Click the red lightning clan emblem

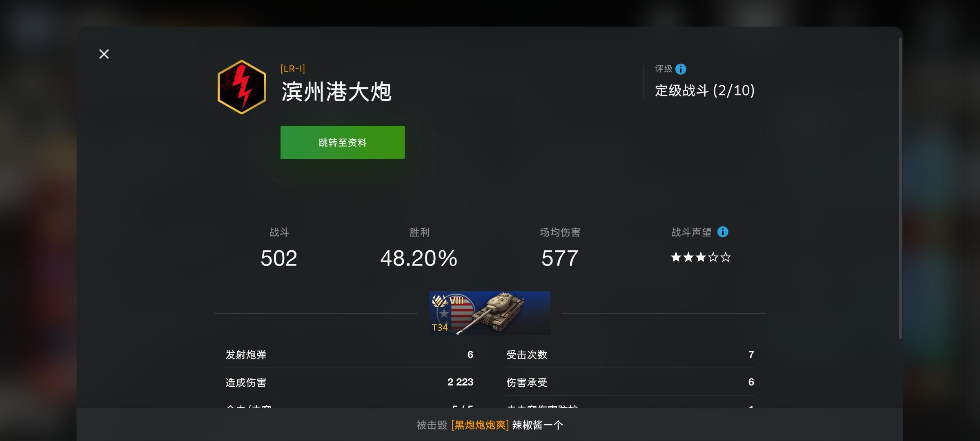[242, 87]
